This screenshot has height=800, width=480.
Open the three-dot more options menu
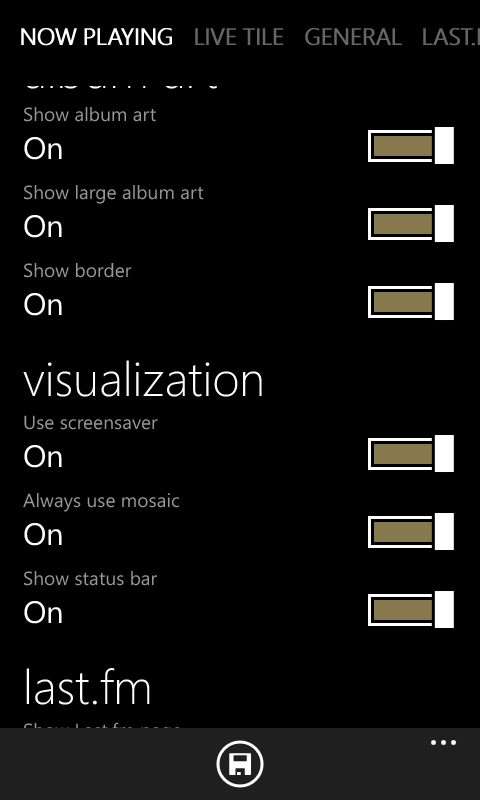pos(443,743)
